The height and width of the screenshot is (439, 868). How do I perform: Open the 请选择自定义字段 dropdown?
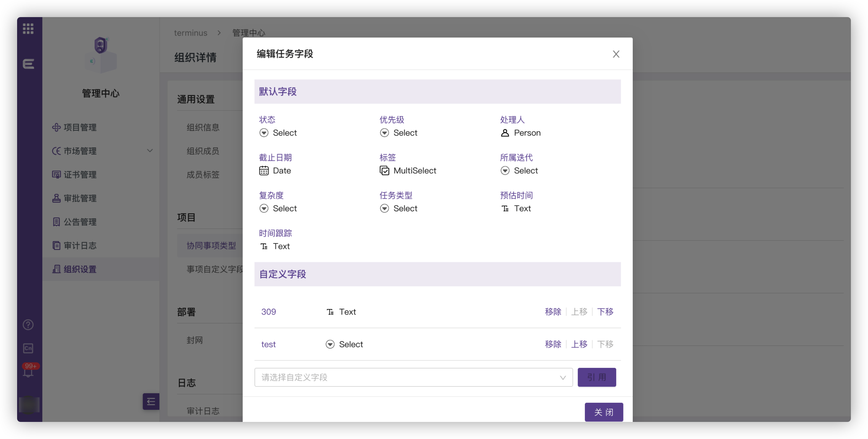point(413,377)
